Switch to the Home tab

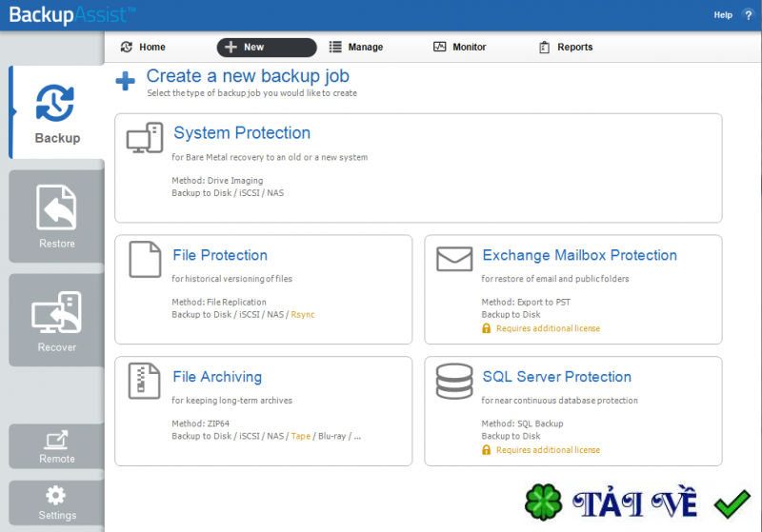pos(143,47)
